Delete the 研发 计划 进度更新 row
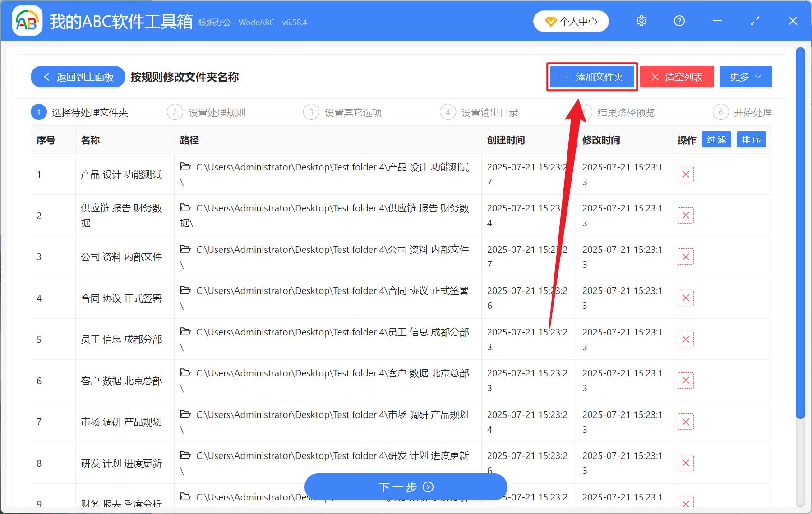The image size is (812, 514). 685,463
